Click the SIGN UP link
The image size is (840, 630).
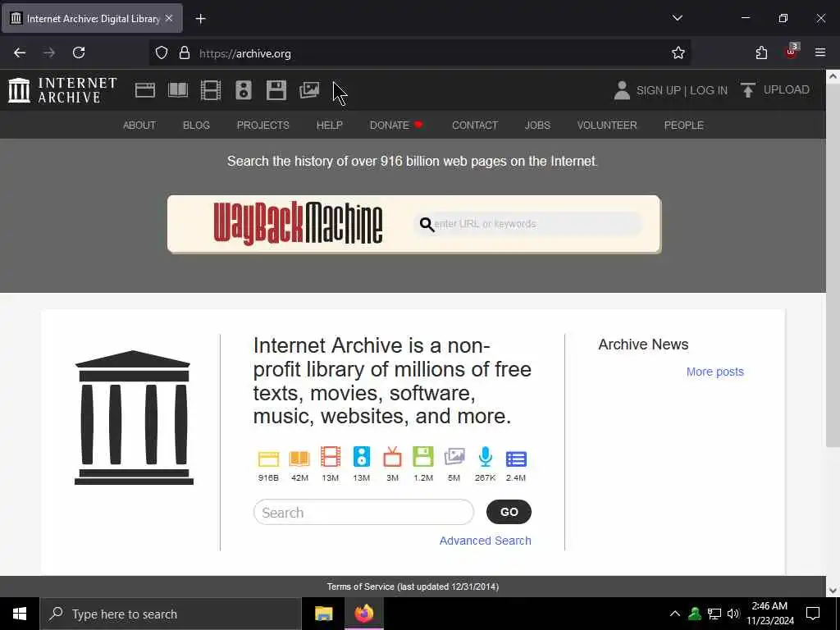(x=659, y=90)
